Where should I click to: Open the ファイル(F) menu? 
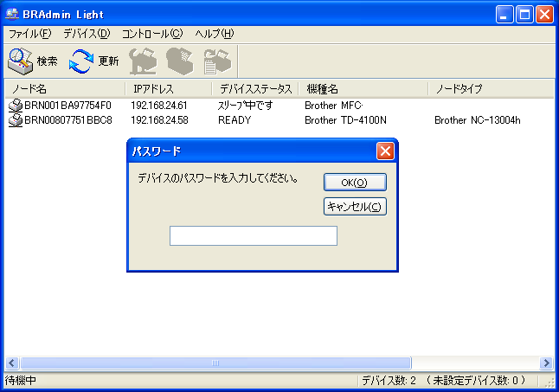point(30,34)
